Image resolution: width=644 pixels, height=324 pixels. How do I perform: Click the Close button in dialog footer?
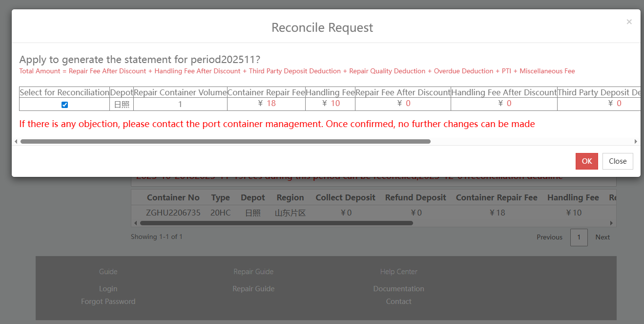(x=617, y=161)
